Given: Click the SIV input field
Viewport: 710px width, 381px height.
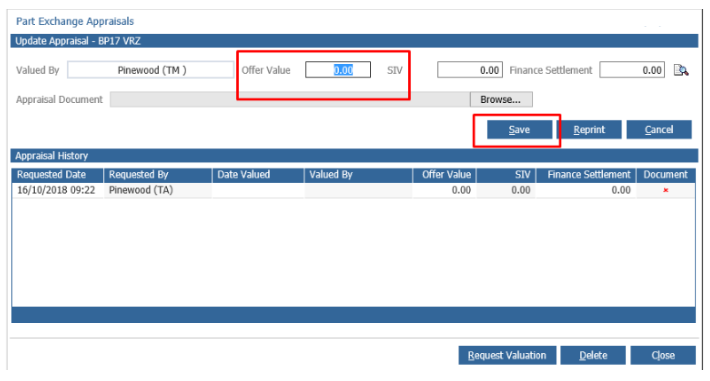Looking at the screenshot, I should (470, 70).
